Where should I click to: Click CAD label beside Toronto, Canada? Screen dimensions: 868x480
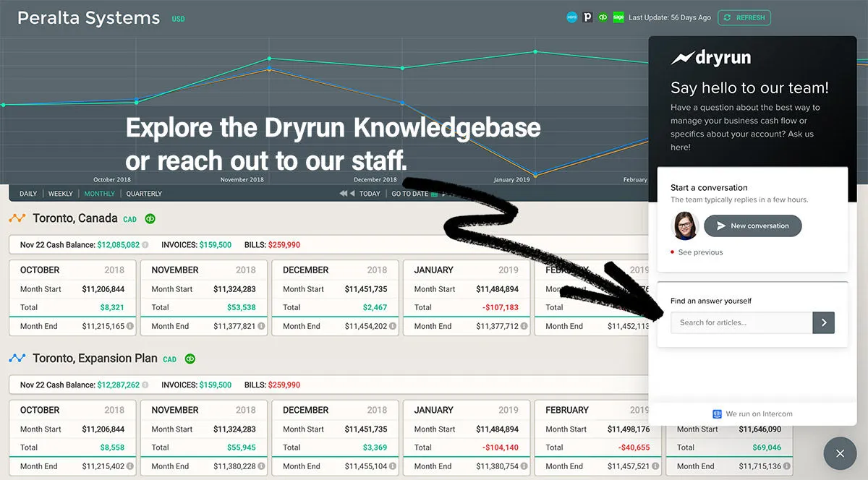tap(129, 219)
